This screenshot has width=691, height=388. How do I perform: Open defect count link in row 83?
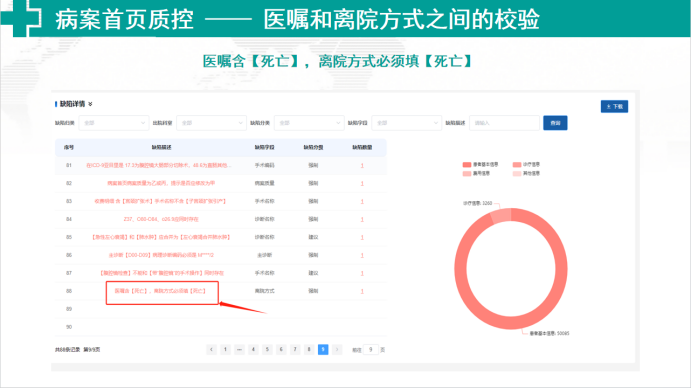362,201
